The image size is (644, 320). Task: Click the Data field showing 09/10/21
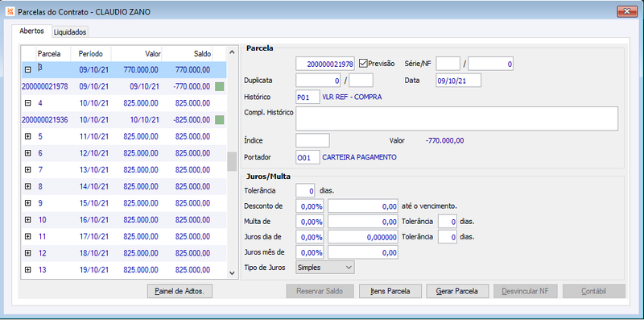[458, 81]
